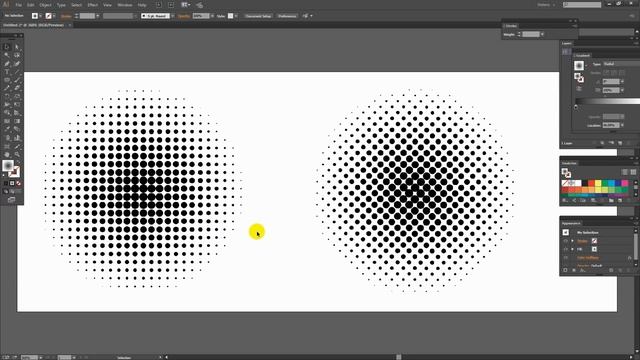Open the Arrange Documents icon
The image size is (640, 360).
click(186, 5)
